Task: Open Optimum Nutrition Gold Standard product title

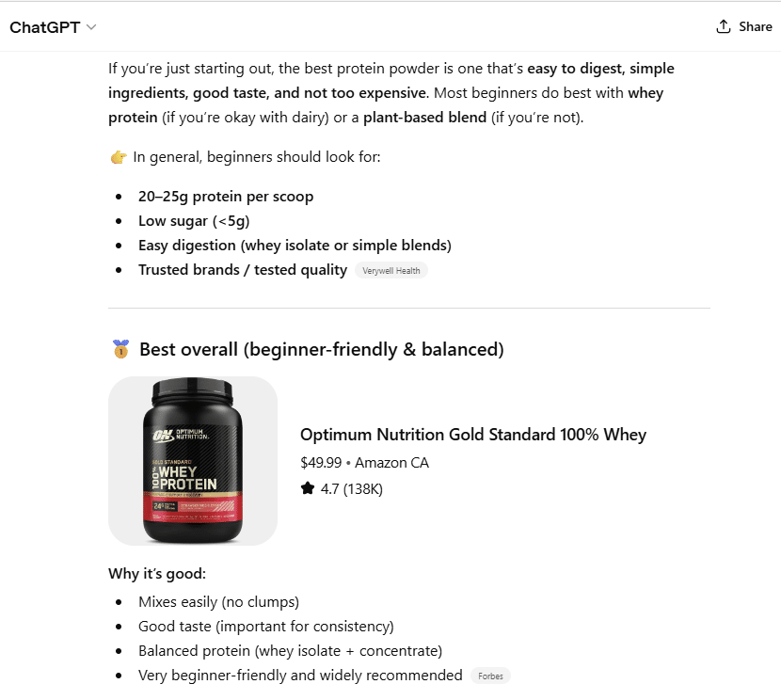Action: click(472, 434)
